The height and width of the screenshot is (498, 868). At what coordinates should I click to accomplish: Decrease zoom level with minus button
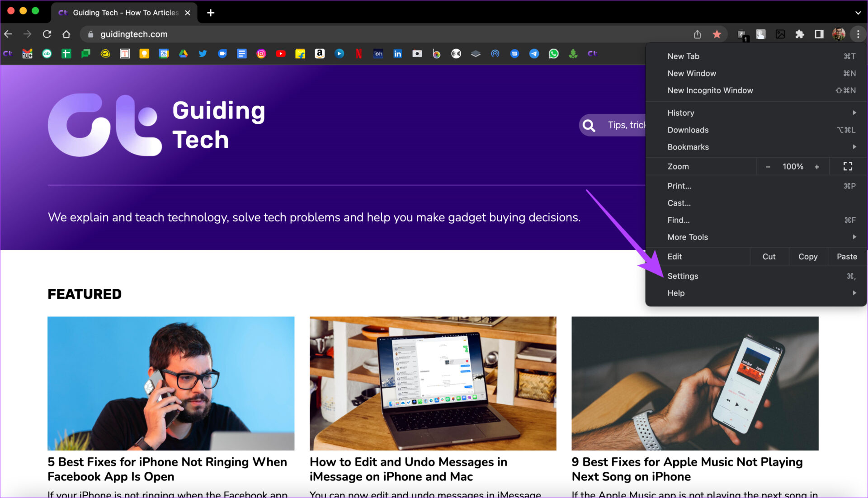(x=768, y=167)
